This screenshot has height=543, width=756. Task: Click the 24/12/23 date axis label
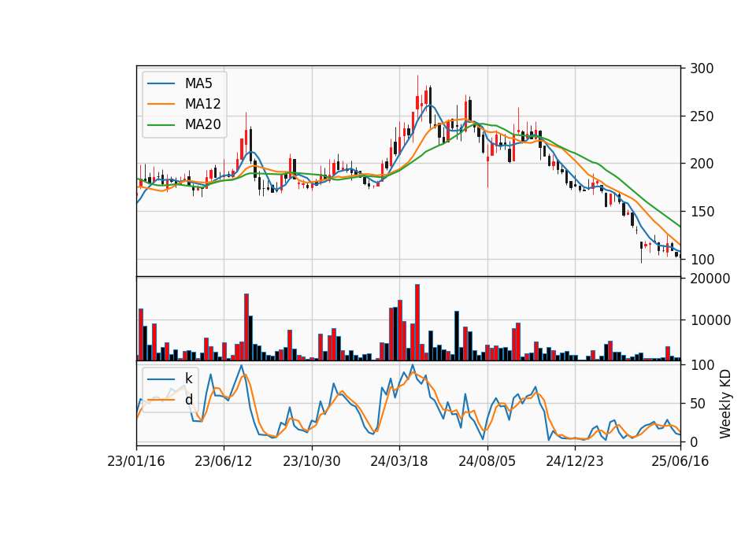tap(575, 461)
